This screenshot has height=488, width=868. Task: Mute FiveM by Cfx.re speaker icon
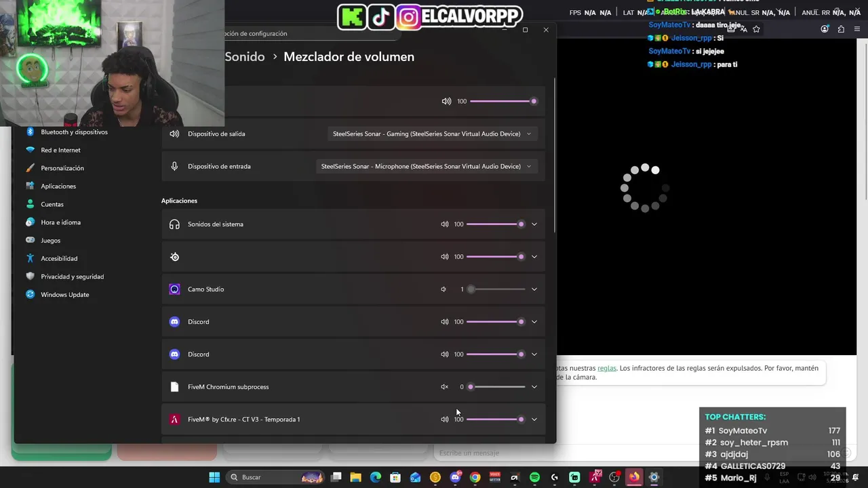(445, 420)
